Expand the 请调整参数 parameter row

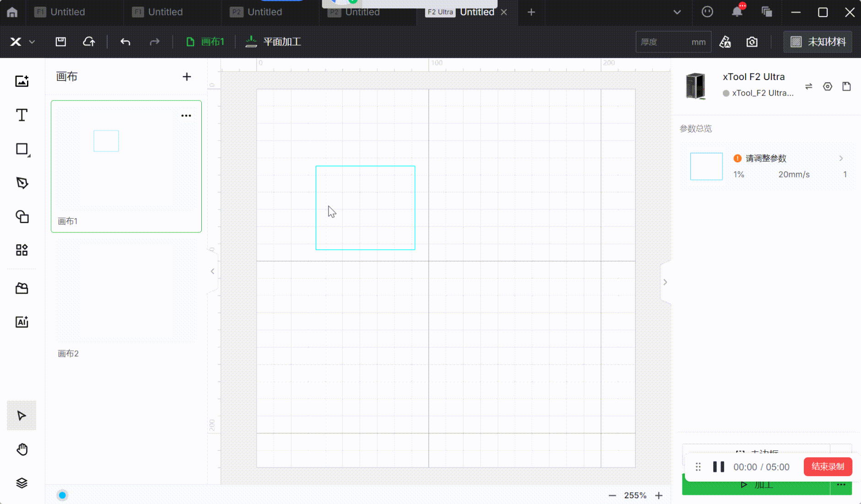tap(841, 158)
